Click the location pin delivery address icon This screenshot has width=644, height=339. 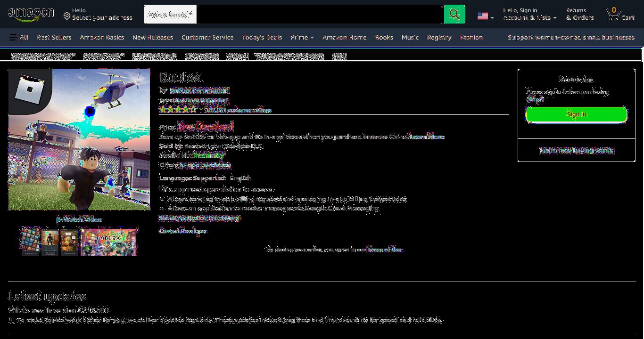coord(67,16)
